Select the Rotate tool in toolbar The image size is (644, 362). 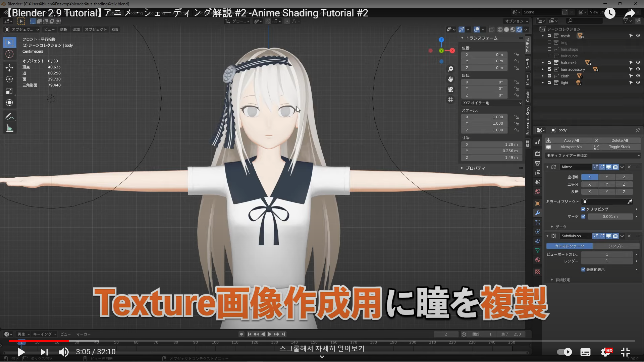(x=9, y=79)
